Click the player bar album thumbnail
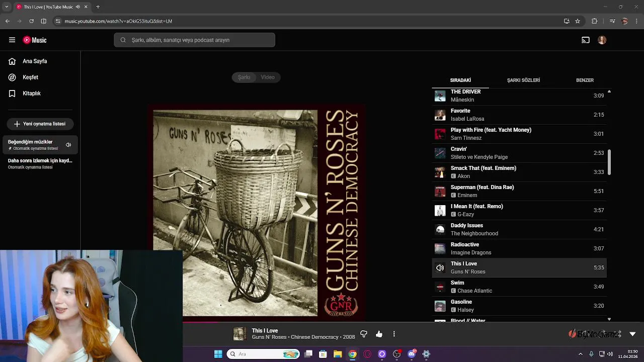This screenshot has width=644, height=362. [x=239, y=334]
